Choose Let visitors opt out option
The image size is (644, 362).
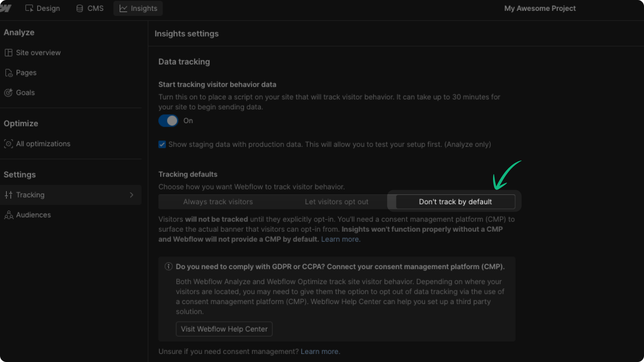pyautogui.click(x=336, y=202)
